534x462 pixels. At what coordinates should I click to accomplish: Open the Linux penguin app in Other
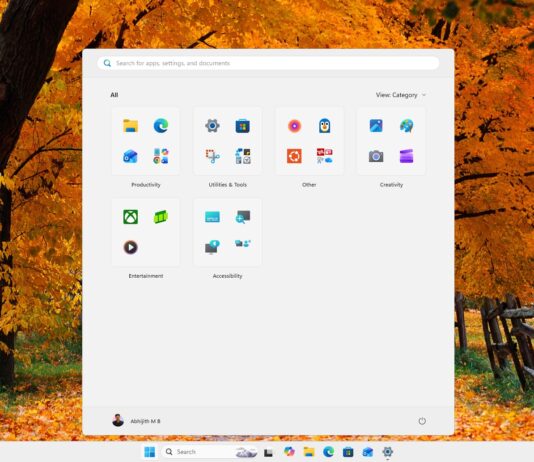pyautogui.click(x=325, y=126)
